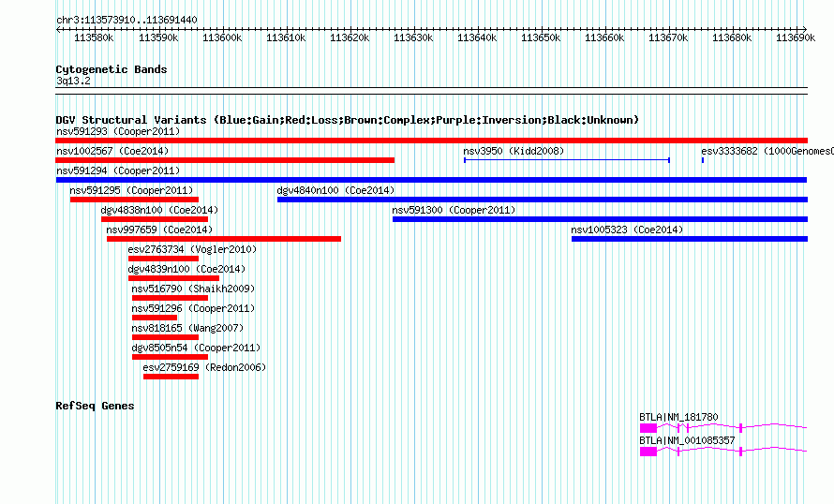This screenshot has width=834, height=504.
Task: Click the 113690k ruler tick label
Action: pos(796,38)
